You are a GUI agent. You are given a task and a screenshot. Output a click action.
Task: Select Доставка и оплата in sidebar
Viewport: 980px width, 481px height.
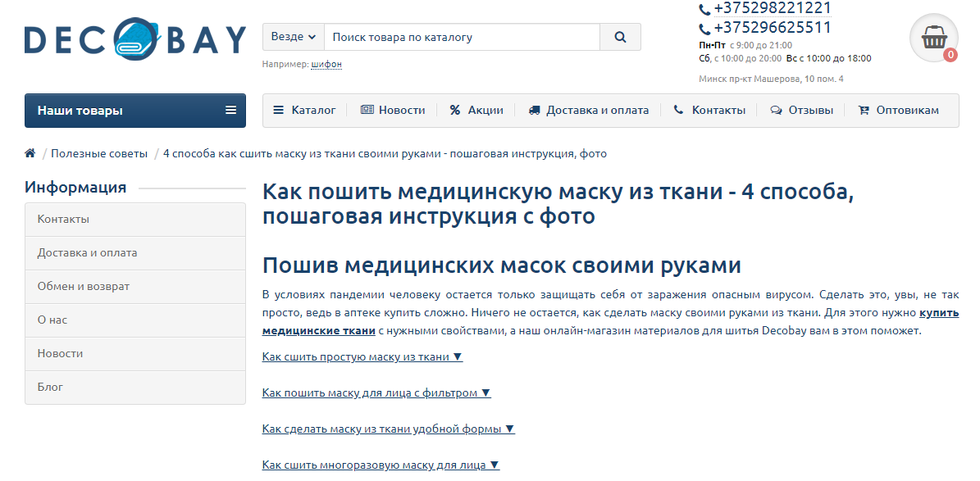click(135, 253)
